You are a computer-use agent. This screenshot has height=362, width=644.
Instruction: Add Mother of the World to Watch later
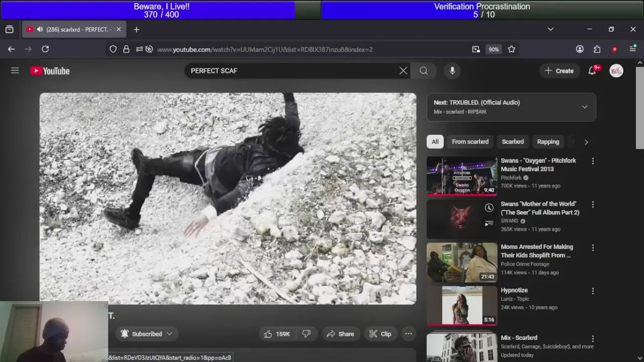point(489,208)
